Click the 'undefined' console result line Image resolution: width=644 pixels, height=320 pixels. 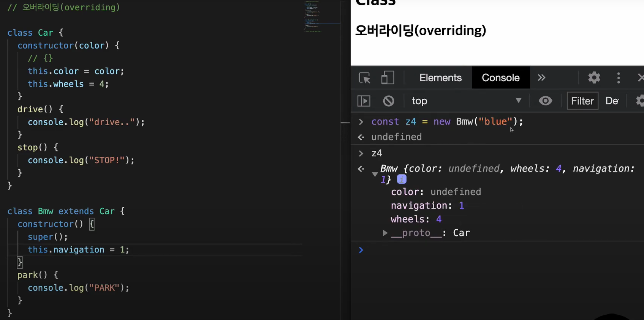(396, 137)
